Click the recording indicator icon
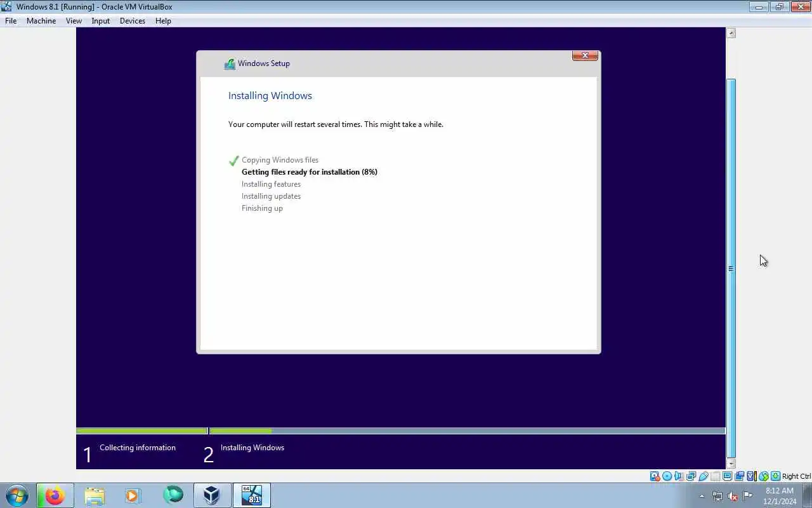Screen dimensions: 812x508 click(739, 476)
